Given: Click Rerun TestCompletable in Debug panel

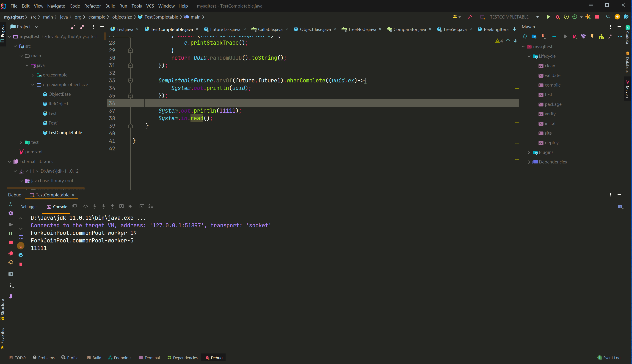Looking at the screenshot, I should (x=11, y=204).
